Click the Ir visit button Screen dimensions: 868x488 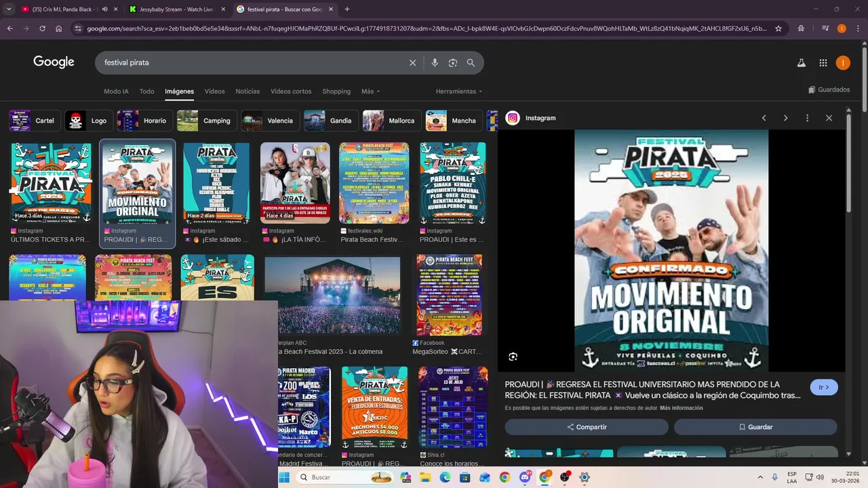824,388
